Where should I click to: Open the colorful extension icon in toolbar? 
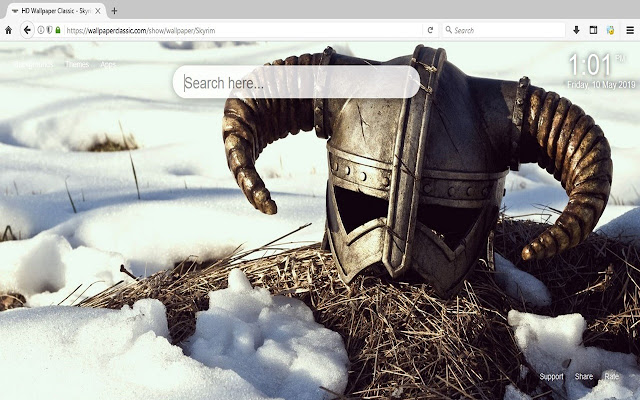611,30
